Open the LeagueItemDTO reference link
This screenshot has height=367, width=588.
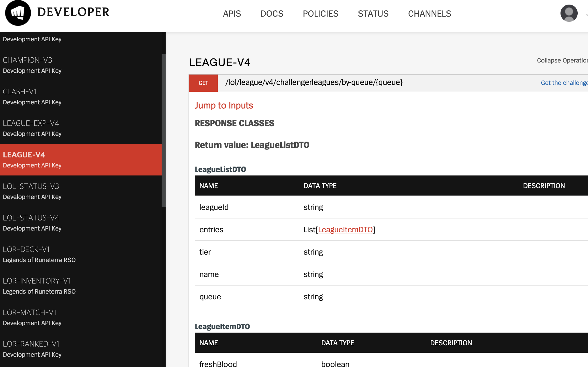coord(346,230)
